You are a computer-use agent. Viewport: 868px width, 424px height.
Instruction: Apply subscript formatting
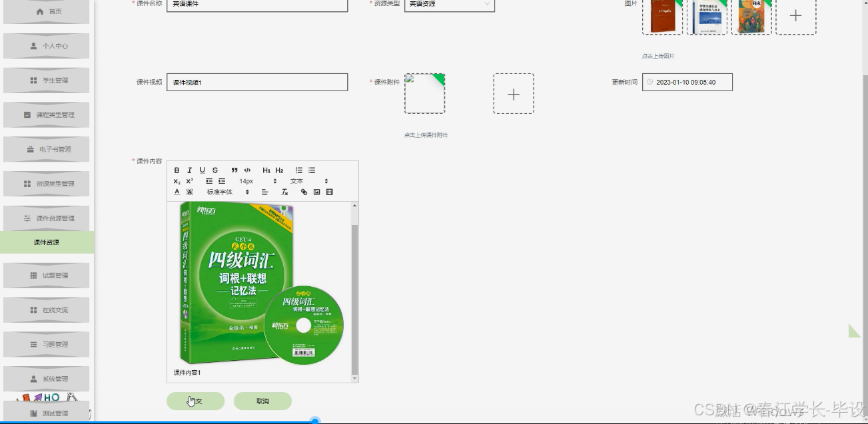(x=177, y=181)
